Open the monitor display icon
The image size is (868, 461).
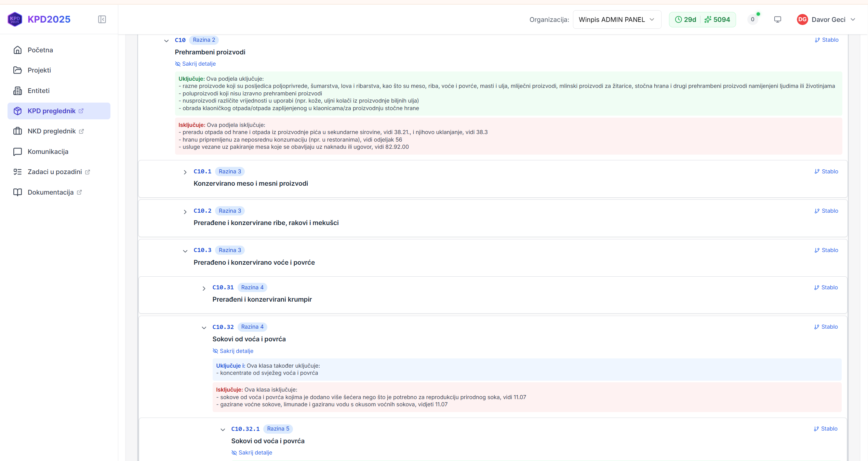point(777,19)
